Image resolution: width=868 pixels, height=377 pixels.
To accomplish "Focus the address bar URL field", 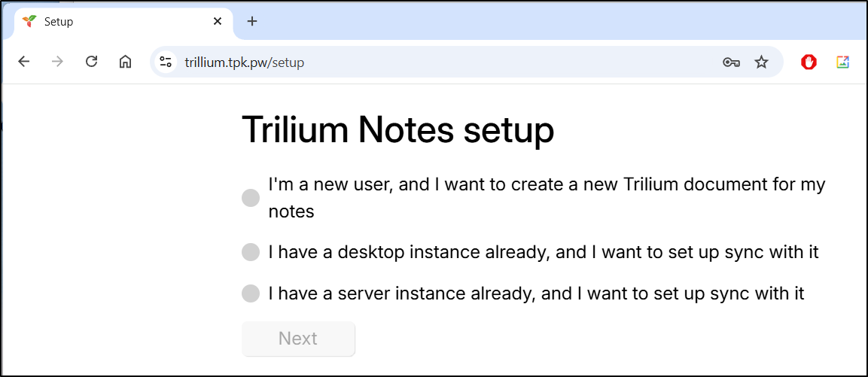I will [443, 62].
